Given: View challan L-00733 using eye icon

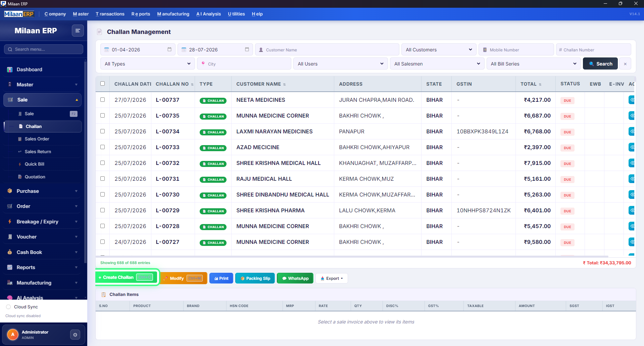Looking at the screenshot, I should (x=632, y=147).
